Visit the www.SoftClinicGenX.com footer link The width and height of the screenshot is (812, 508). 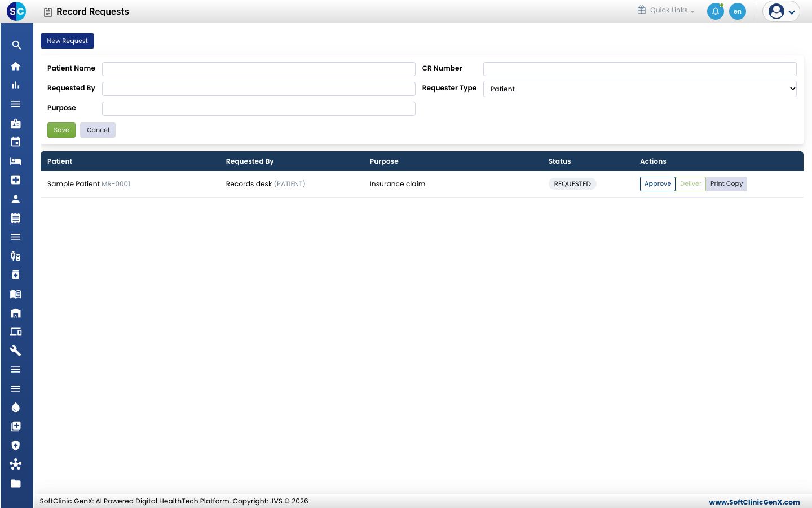(754, 502)
